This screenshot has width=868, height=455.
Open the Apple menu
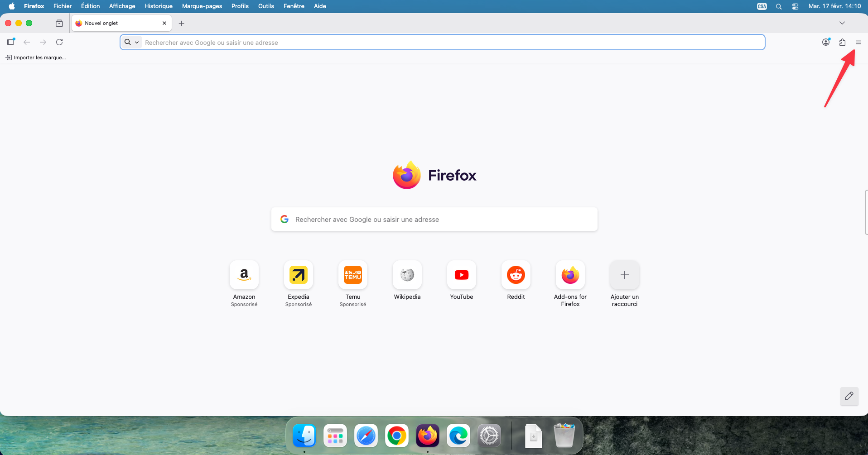coord(12,6)
